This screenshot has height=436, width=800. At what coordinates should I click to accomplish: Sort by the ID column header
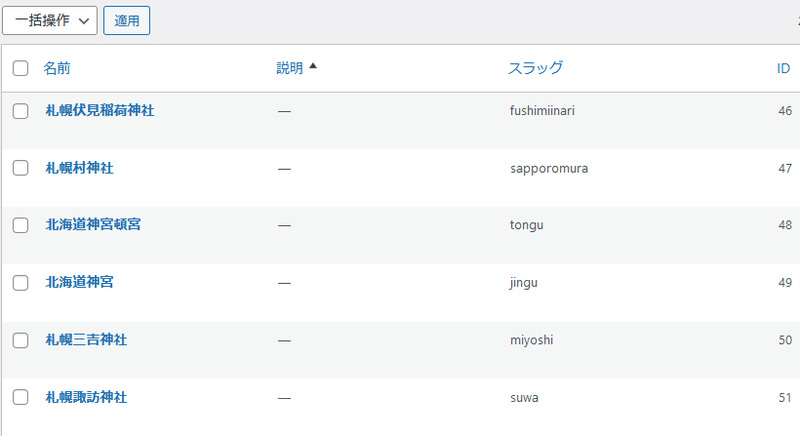pyautogui.click(x=783, y=68)
